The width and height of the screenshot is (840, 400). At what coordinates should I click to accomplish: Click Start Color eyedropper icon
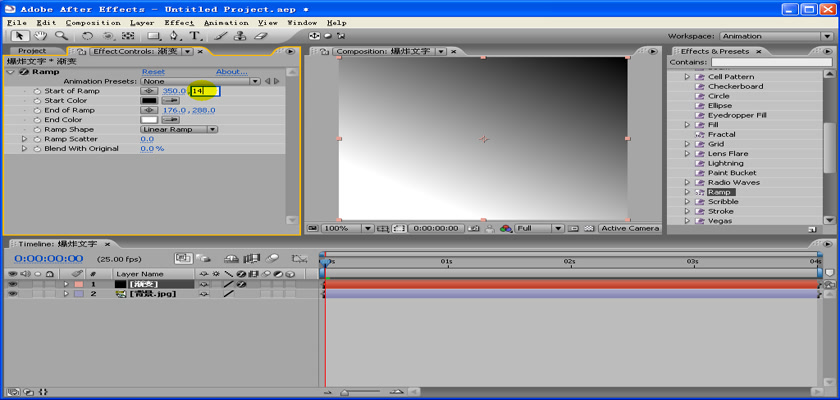(x=171, y=101)
